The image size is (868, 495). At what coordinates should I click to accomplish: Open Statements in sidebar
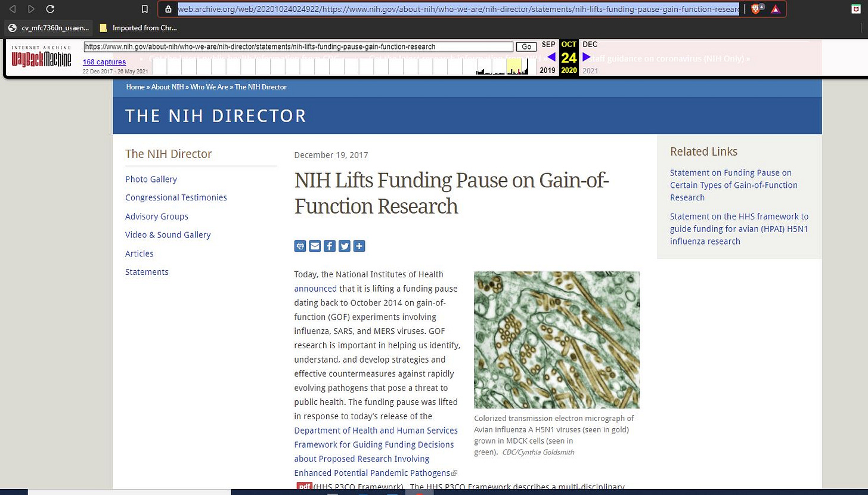147,272
